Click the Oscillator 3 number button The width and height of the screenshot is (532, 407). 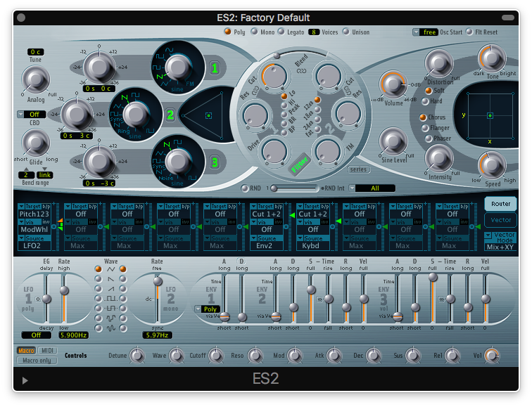215,163
